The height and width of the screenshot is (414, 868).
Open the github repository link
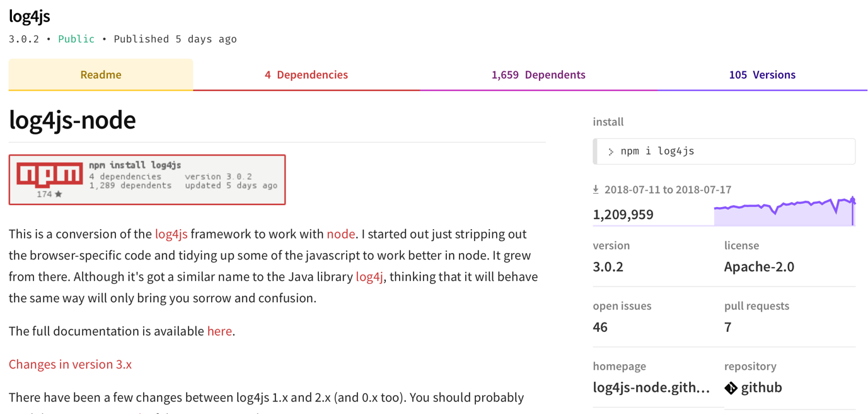pyautogui.click(x=761, y=389)
